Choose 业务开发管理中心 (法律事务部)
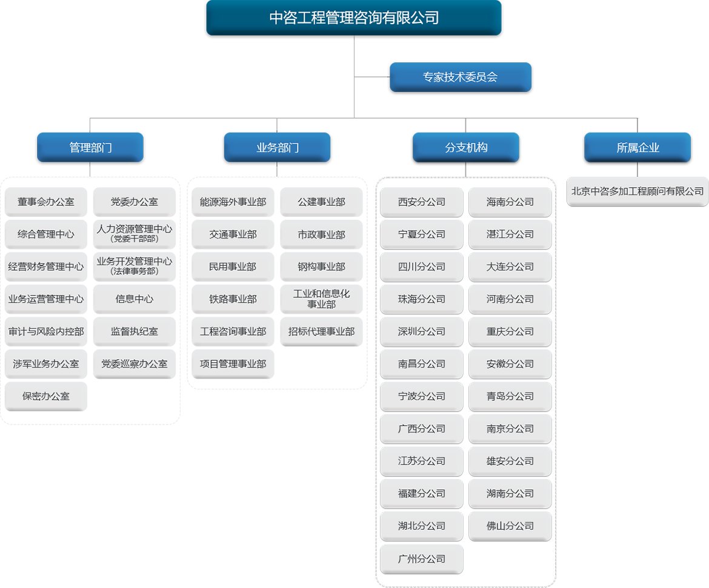Viewport: 709px width, 588px height. click(x=135, y=266)
